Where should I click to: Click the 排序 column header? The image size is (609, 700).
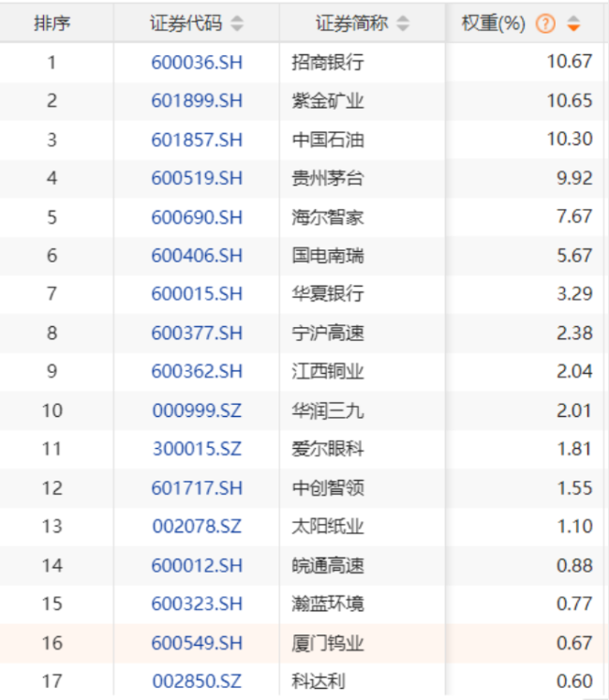pyautogui.click(x=52, y=22)
